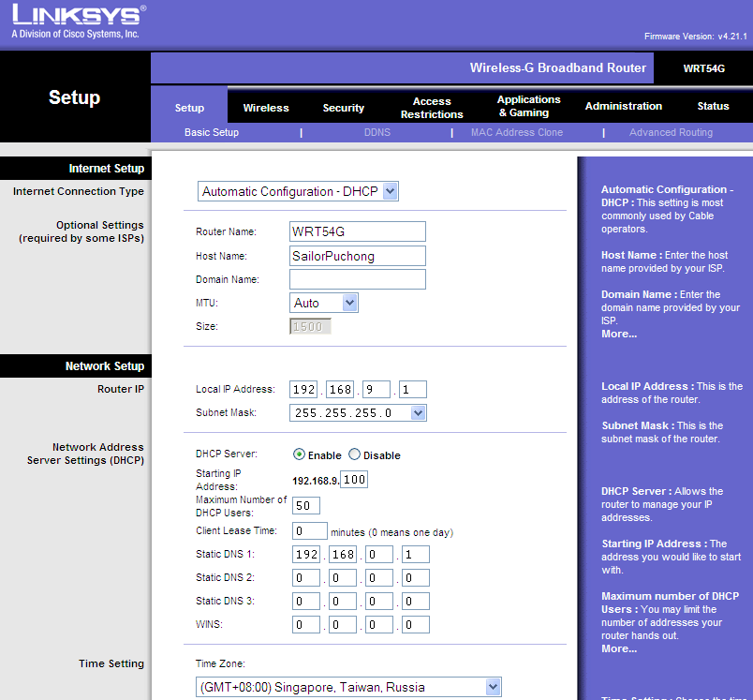
Task: Click the Linksys logo
Action: 79,21
